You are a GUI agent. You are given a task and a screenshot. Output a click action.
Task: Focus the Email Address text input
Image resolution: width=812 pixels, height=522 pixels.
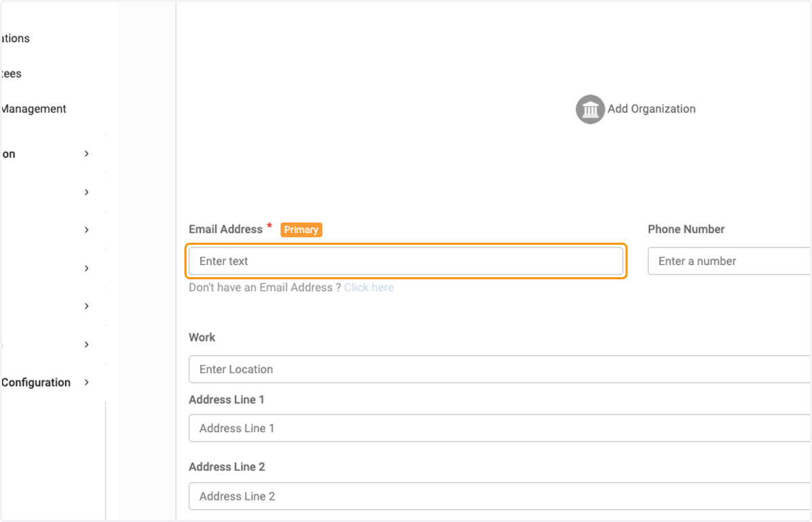coord(406,261)
